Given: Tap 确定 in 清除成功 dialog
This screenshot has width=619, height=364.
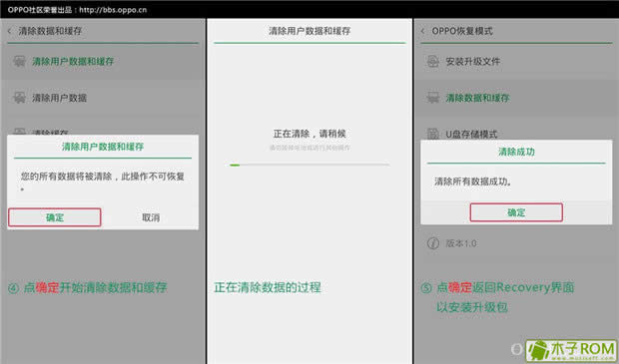Looking at the screenshot, I should point(516,212).
